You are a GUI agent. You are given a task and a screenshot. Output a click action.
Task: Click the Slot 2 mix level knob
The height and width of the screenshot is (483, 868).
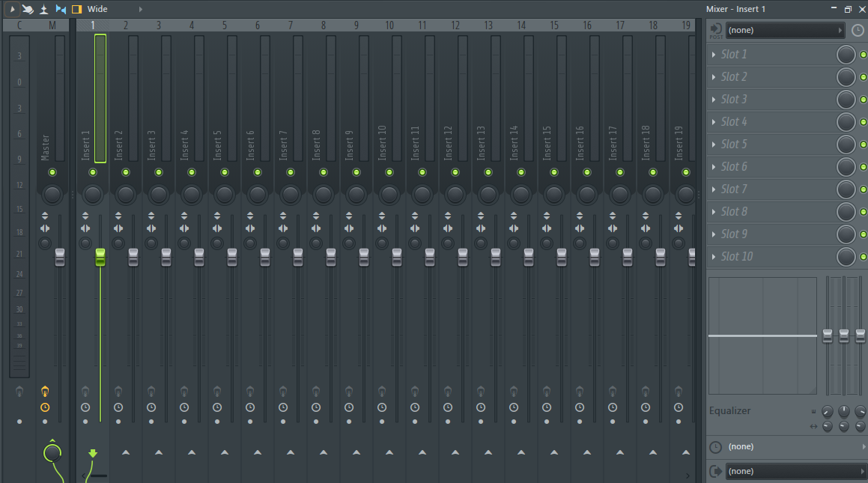846,77
